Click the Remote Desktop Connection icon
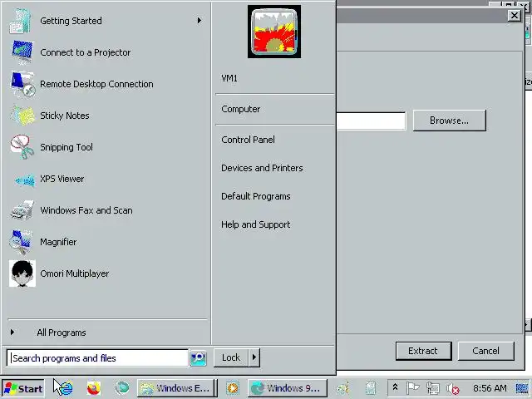The height and width of the screenshot is (399, 532). pos(22,84)
